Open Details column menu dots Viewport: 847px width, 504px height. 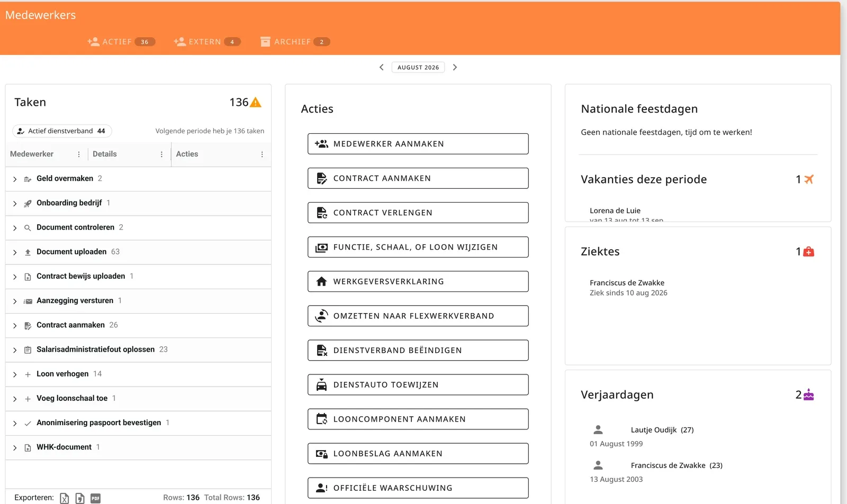[161, 154]
